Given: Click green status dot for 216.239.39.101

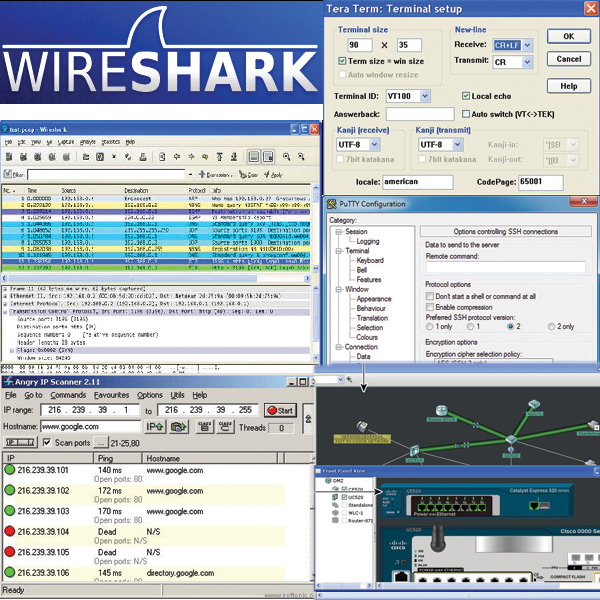Looking at the screenshot, I should (10, 470).
